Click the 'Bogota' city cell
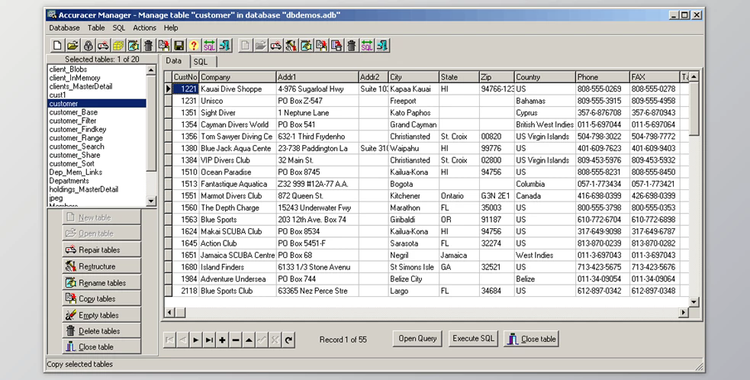 pyautogui.click(x=414, y=184)
